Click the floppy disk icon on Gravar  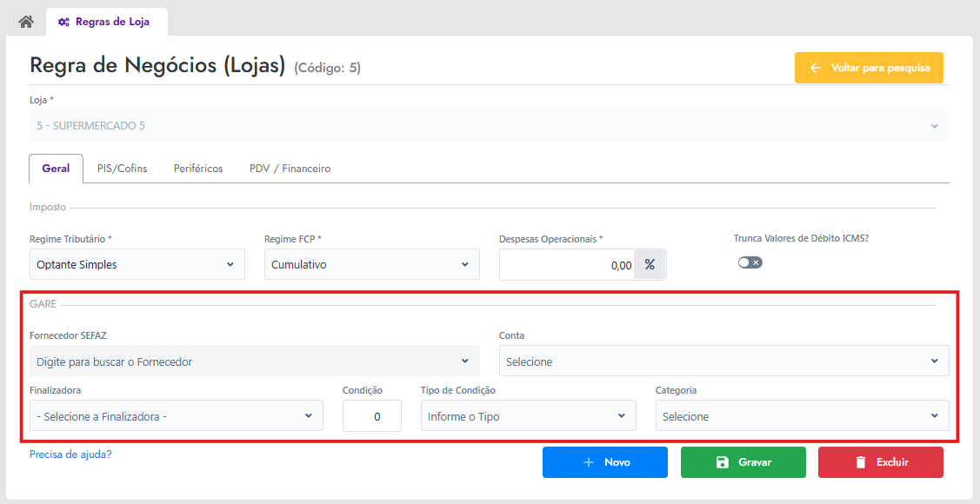722,462
